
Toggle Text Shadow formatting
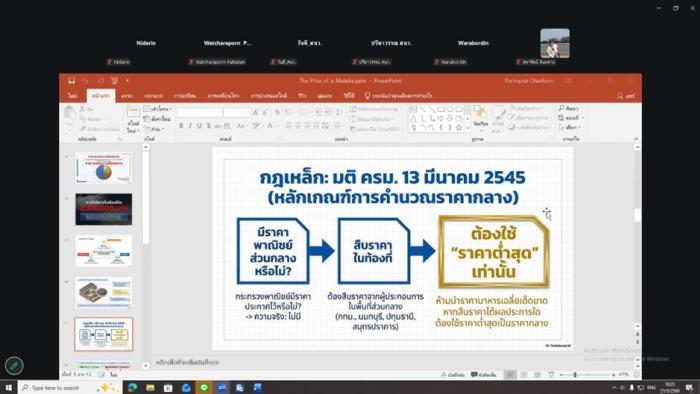pyautogui.click(x=208, y=126)
